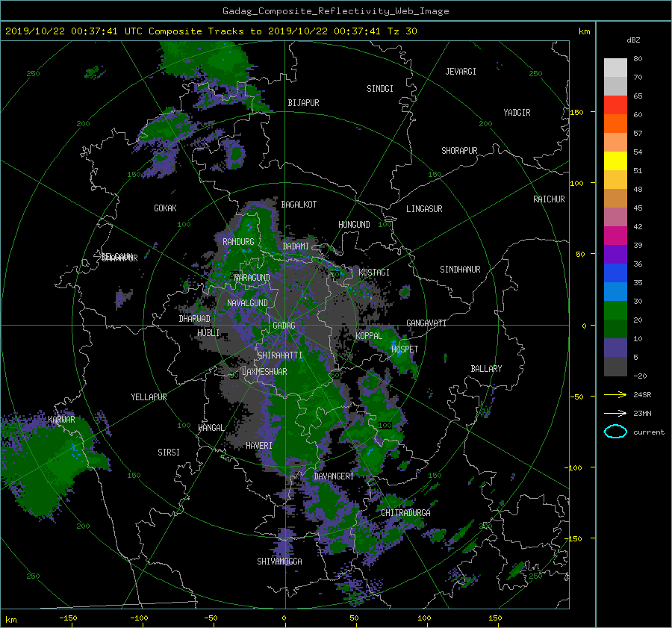Click the HUNGUND city label
This screenshot has width=672, height=628.
tap(354, 224)
